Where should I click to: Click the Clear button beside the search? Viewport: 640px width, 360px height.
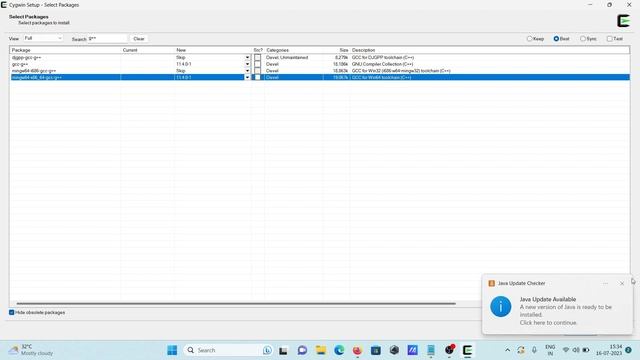pos(139,39)
